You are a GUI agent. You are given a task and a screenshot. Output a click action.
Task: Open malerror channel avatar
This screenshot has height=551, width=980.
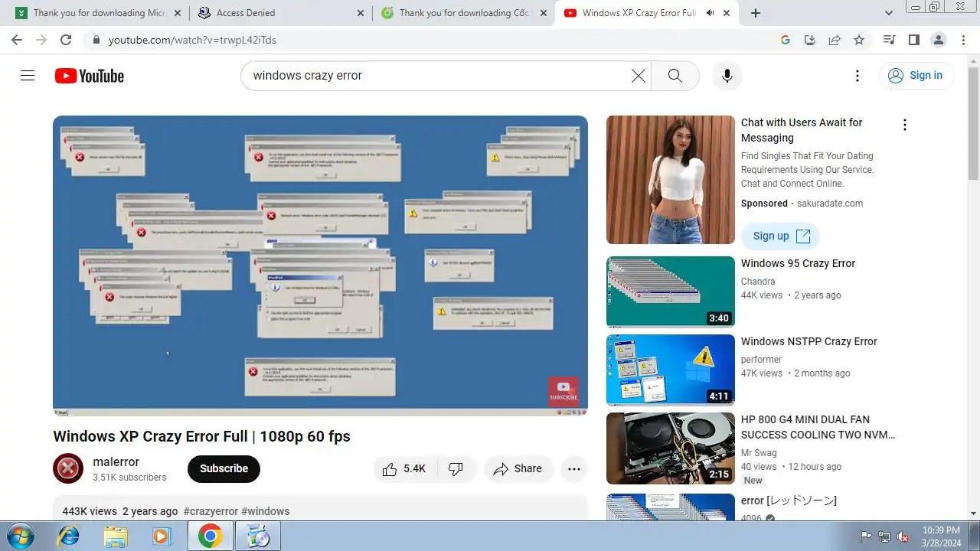[68, 468]
